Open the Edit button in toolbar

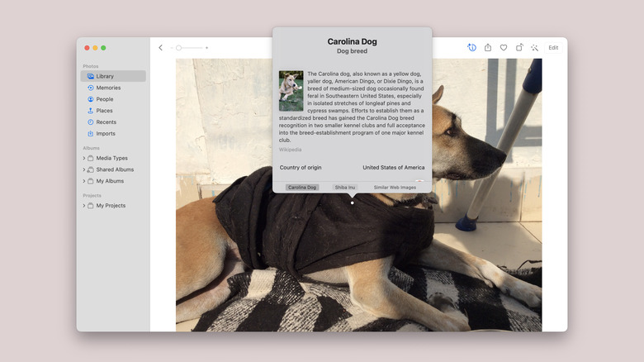[553, 48]
